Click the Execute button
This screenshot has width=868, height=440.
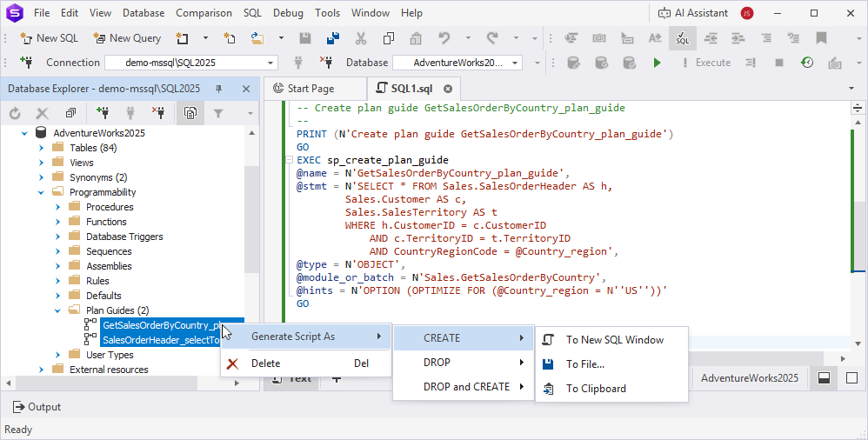[707, 63]
